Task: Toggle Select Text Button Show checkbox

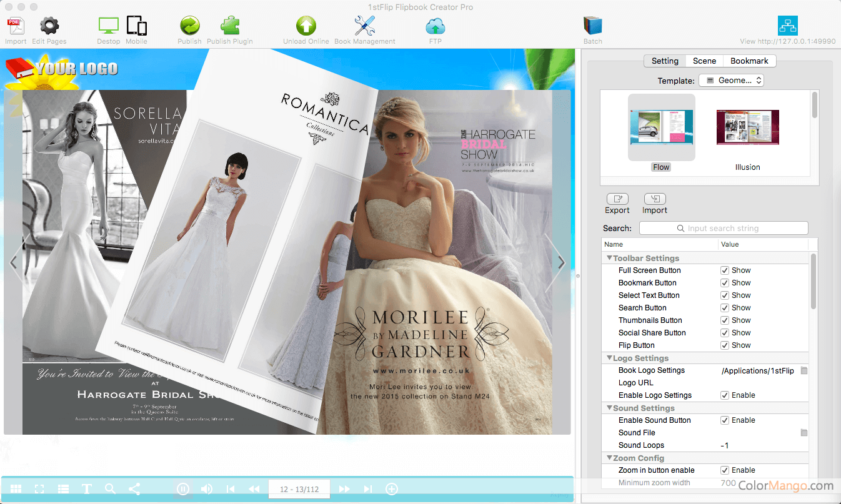Action: click(725, 295)
